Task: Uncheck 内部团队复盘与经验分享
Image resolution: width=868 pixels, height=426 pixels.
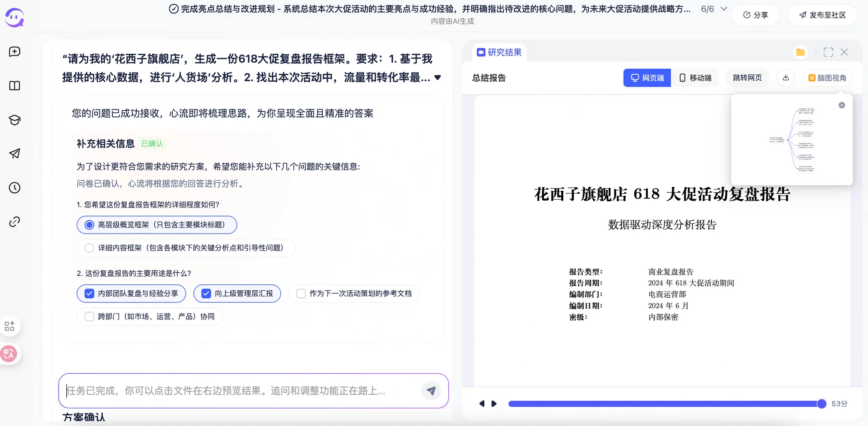Action: click(131, 293)
